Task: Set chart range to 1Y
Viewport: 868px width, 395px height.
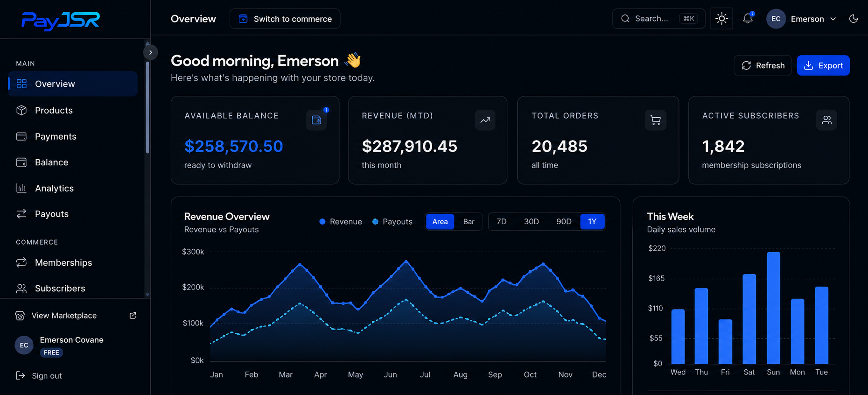Action: 592,221
